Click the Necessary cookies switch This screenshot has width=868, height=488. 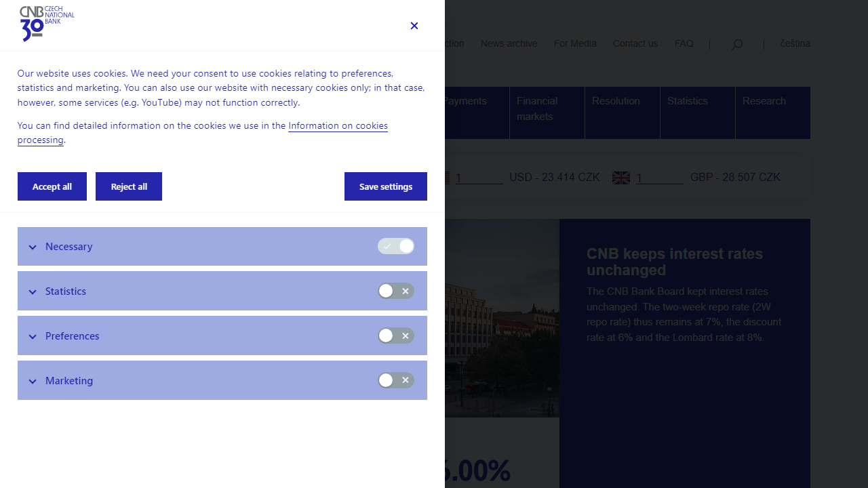tap(396, 247)
